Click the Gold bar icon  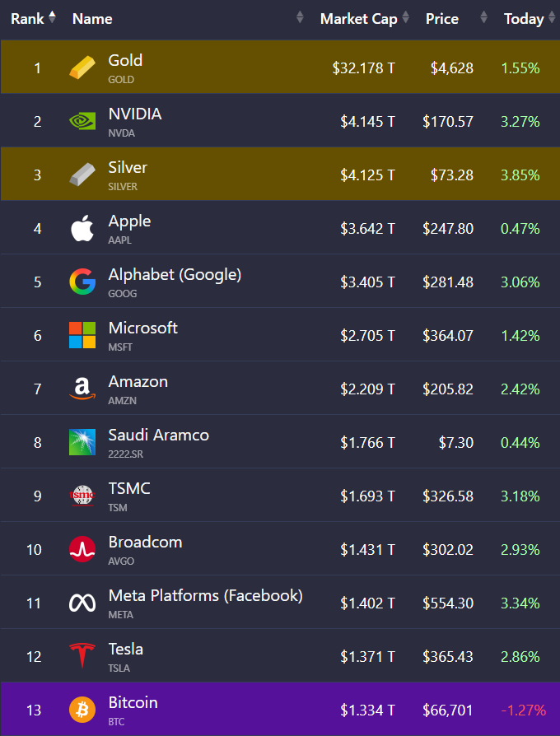click(x=82, y=68)
